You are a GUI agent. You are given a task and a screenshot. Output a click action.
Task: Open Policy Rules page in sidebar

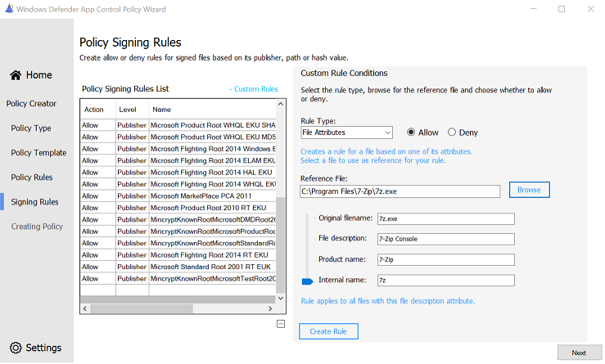coord(31,178)
